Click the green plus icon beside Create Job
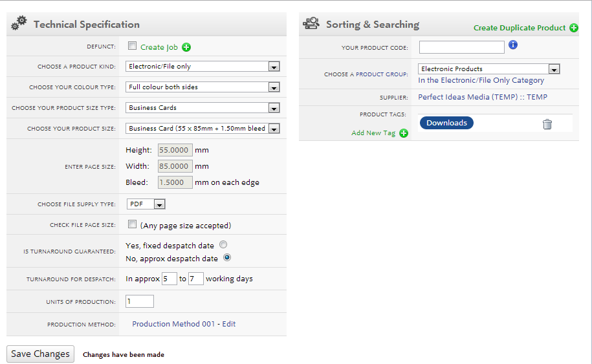Screen dimensions: 592x364 click(x=186, y=47)
